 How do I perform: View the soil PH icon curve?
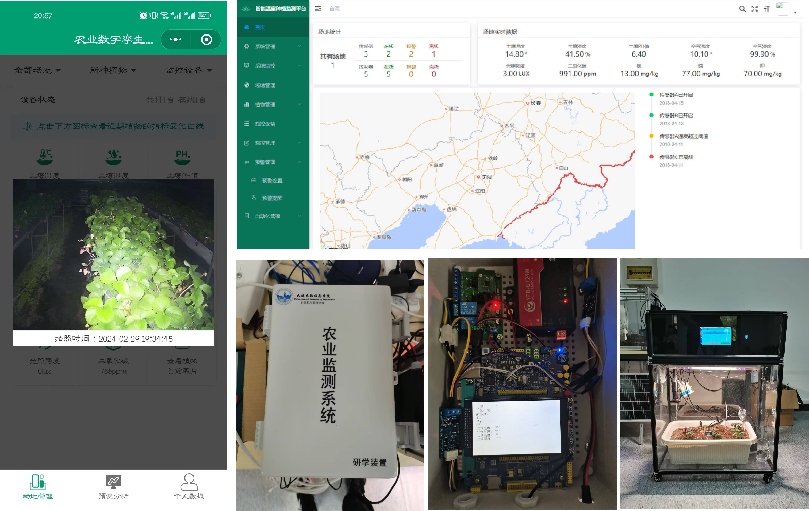[182, 156]
